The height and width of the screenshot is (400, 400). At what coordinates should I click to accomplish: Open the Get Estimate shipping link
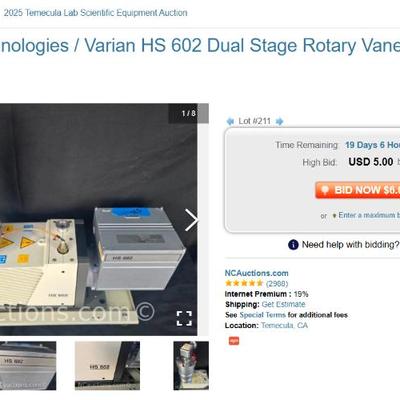[283, 304]
